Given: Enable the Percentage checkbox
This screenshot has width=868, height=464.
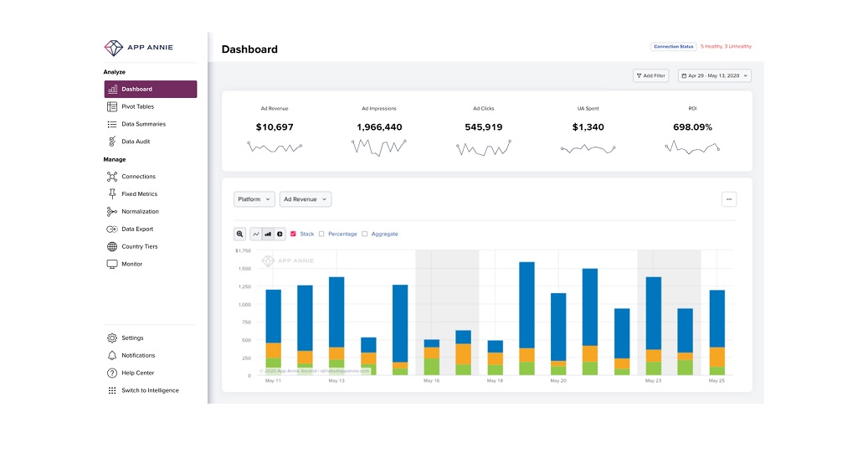Looking at the screenshot, I should pyautogui.click(x=322, y=235).
